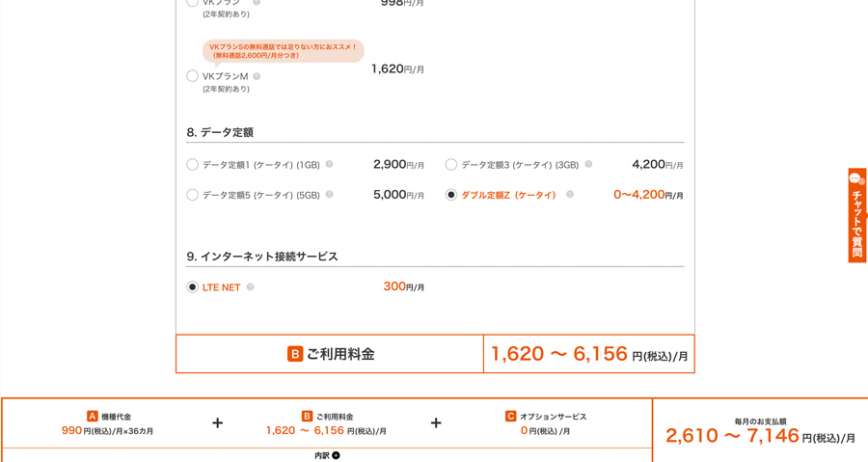This screenshot has width=868, height=462.
Task: Open help icon next to データ定額1 (1GB)
Action: pyautogui.click(x=330, y=164)
